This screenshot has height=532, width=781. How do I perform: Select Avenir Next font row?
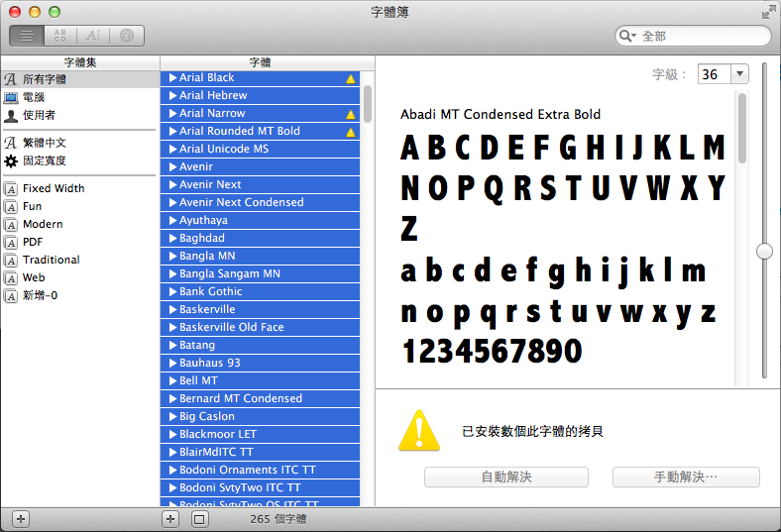(x=260, y=184)
